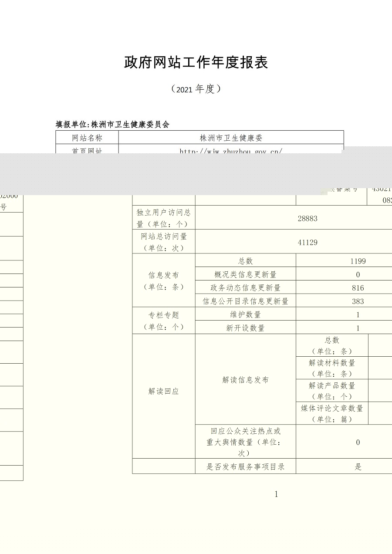Select the 信息发布 category cell
The width and height of the screenshot is (392, 554).
pyautogui.click(x=164, y=281)
